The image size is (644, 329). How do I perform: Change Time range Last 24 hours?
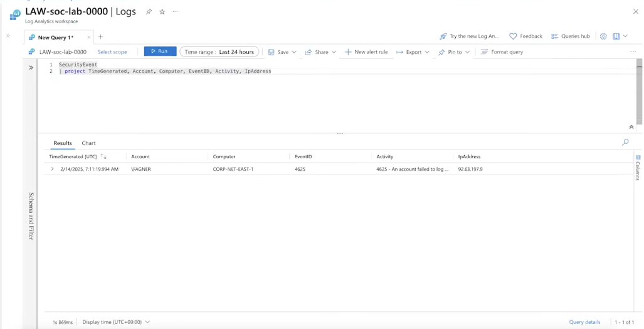click(x=219, y=52)
